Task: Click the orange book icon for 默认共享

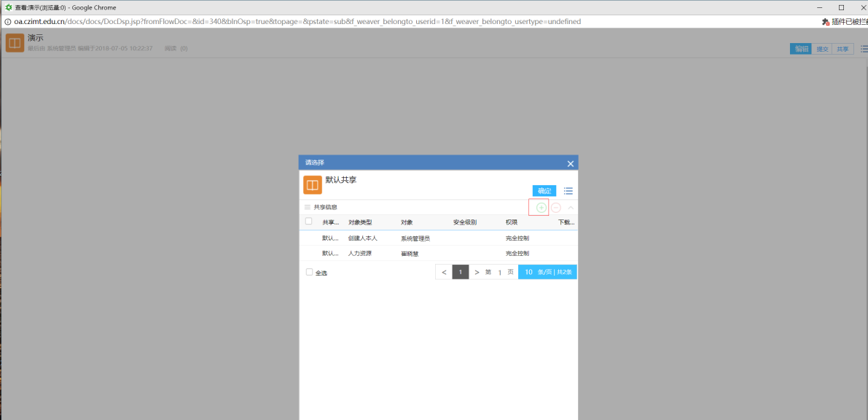Action: 313,185
